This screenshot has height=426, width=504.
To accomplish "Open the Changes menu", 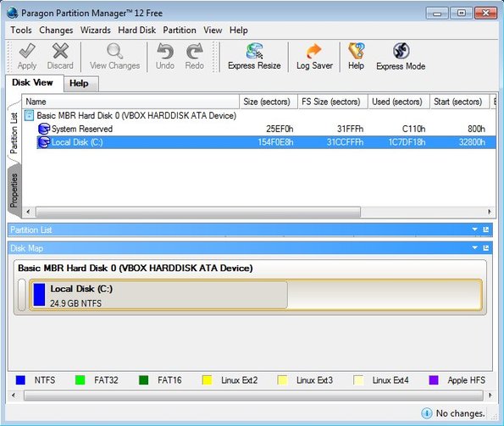I will 56,30.
